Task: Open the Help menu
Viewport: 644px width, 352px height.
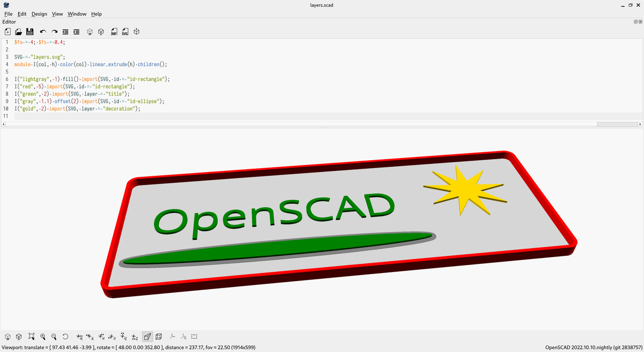Action: 97,14
